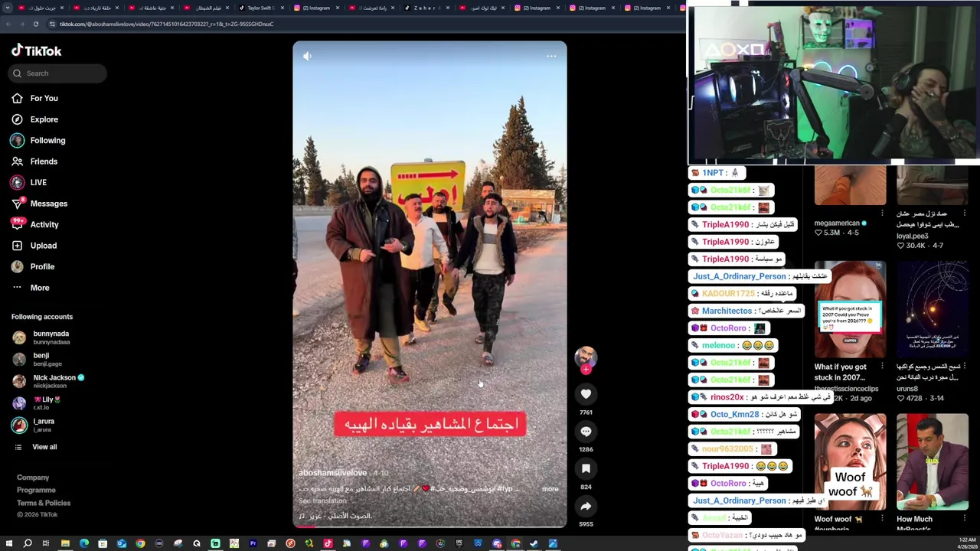Image resolution: width=980 pixels, height=551 pixels.
Task: Share the video with the arrow icon
Action: 586,506
